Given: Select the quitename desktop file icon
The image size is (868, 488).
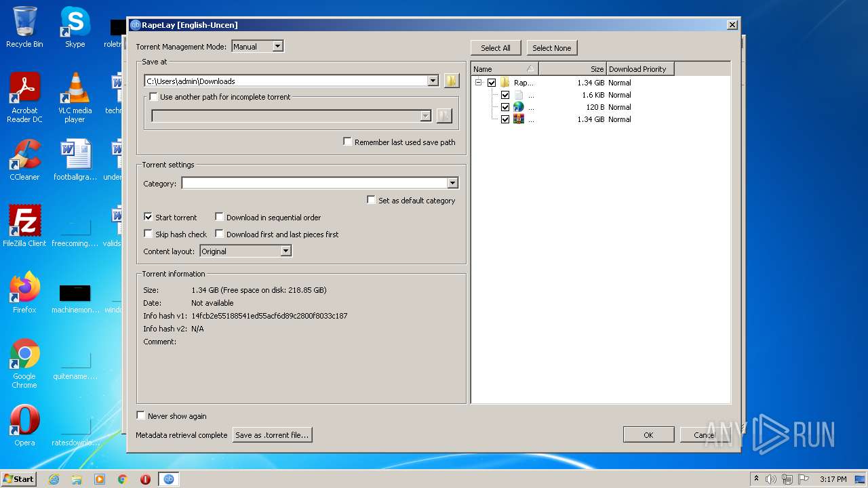Looking at the screenshot, I should (75, 365).
